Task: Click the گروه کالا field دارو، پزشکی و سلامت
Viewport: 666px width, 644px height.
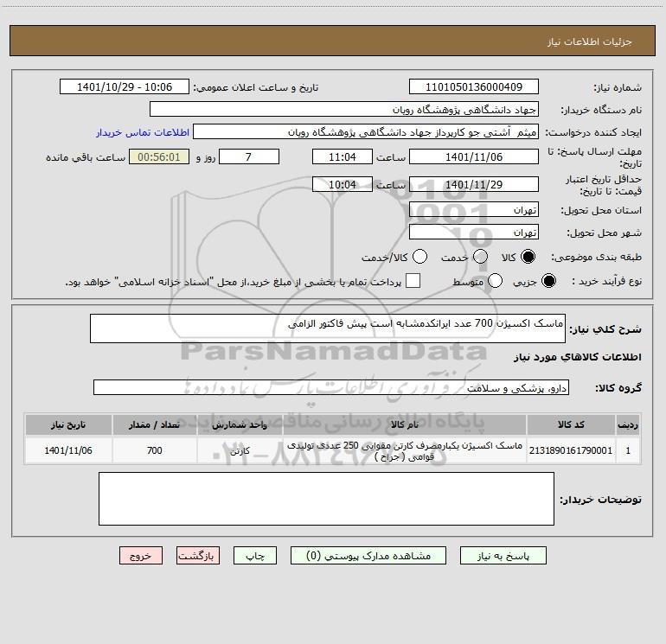Action: (331, 387)
